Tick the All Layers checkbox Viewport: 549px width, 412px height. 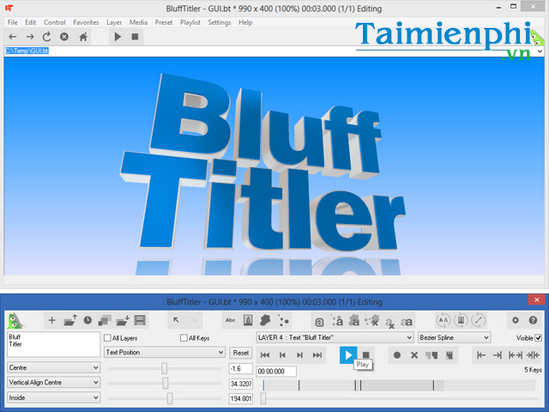pyautogui.click(x=107, y=338)
